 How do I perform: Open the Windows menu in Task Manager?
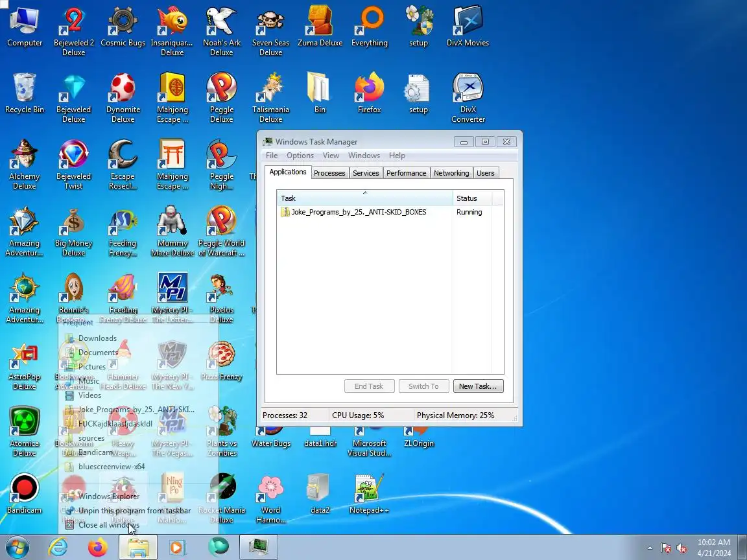coord(364,156)
